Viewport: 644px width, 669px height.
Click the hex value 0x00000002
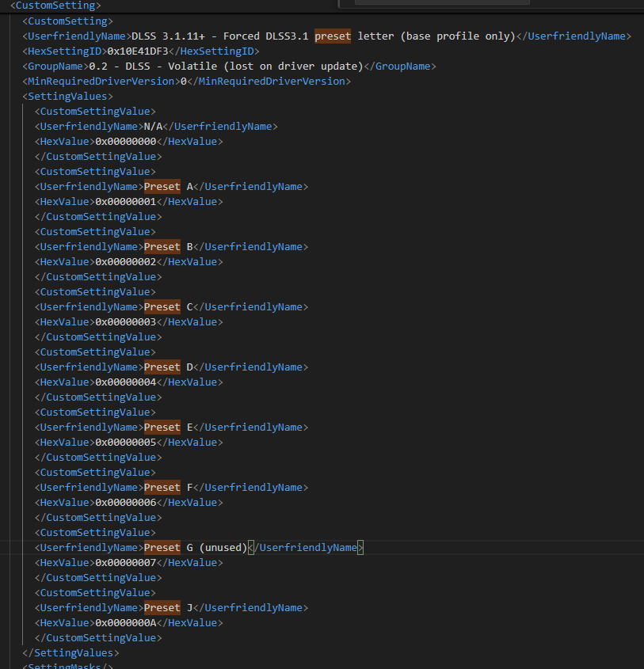click(x=126, y=261)
